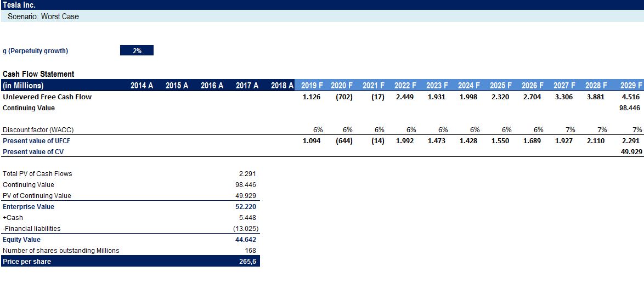This screenshot has height=305, width=644.
Task: Select the 2019 F column header
Action: coord(312,86)
